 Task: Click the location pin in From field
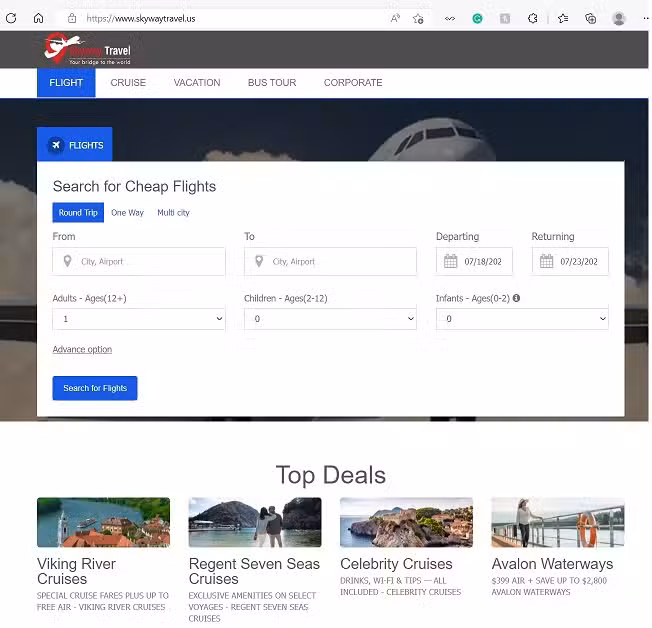point(67,261)
